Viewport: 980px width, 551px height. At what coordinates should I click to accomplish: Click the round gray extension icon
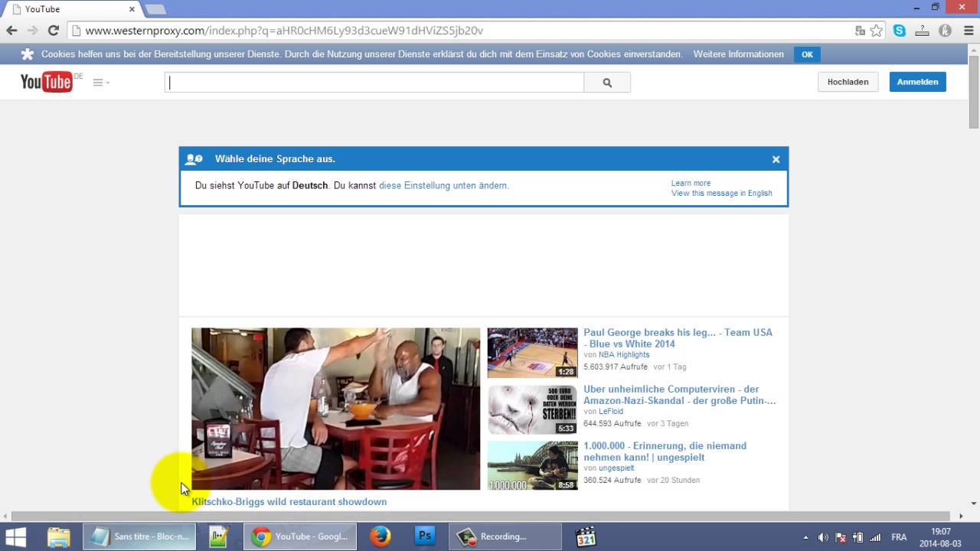click(945, 31)
